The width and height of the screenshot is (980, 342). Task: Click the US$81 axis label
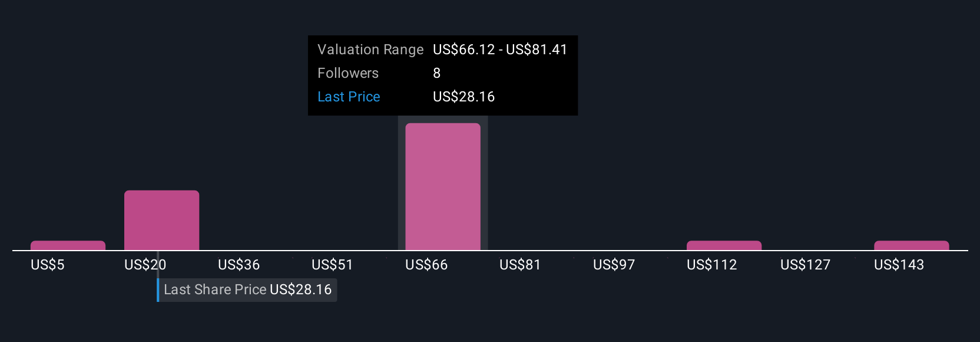click(520, 265)
